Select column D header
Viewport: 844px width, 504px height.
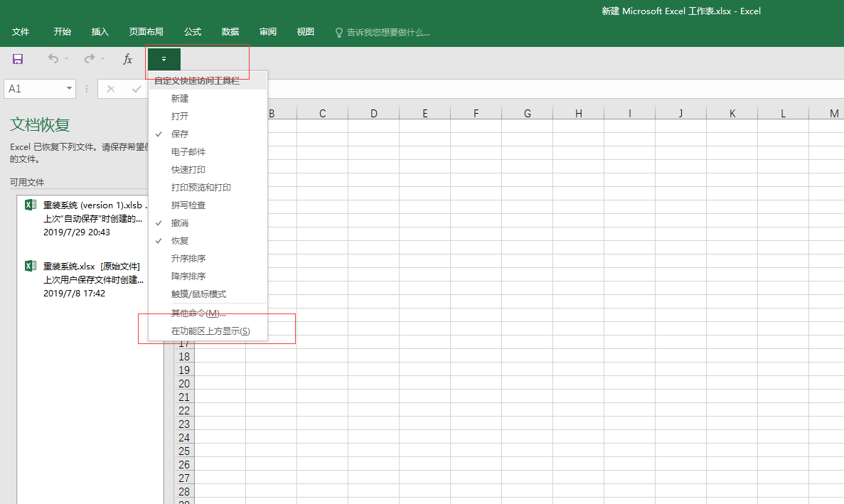coord(373,113)
